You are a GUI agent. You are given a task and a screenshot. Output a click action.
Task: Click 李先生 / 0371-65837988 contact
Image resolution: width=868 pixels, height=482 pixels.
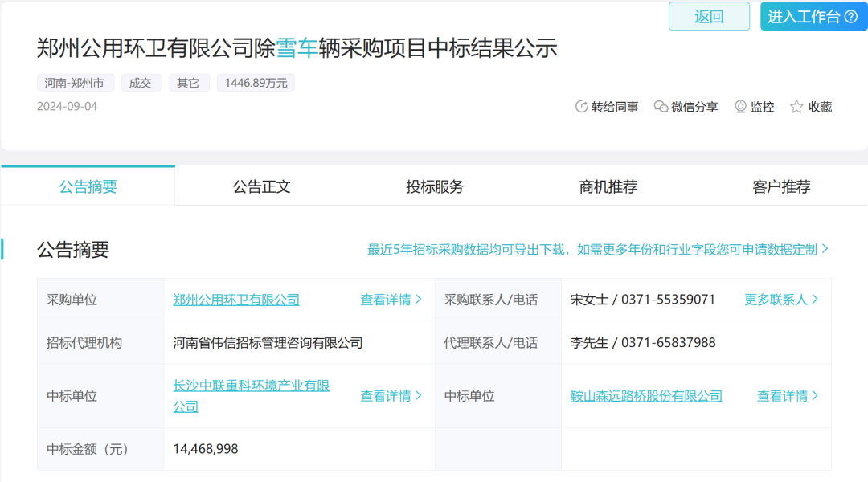(643, 342)
